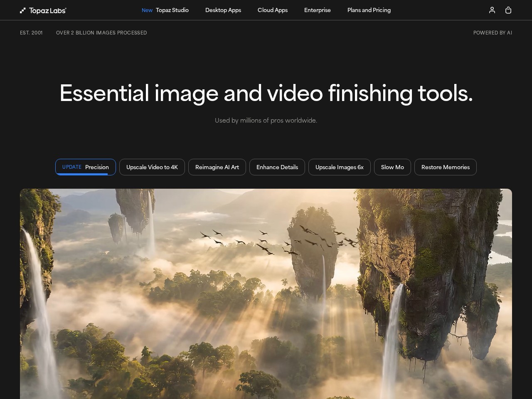Select the Restore Memories tab
This screenshot has height=399, width=532.
[446, 167]
